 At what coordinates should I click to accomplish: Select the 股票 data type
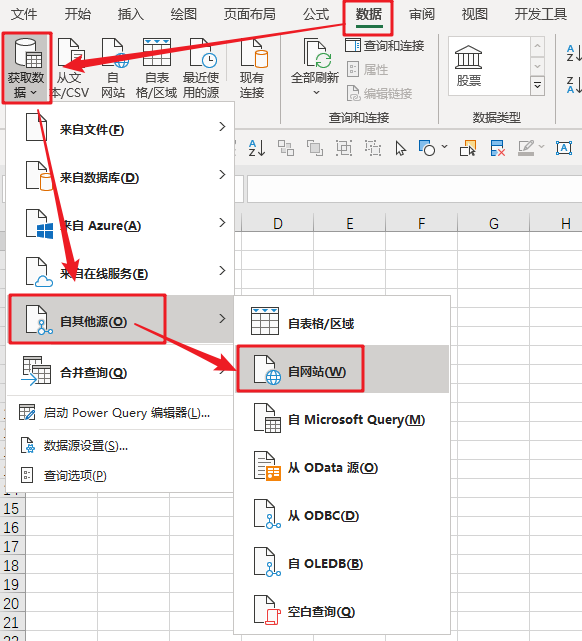468,65
